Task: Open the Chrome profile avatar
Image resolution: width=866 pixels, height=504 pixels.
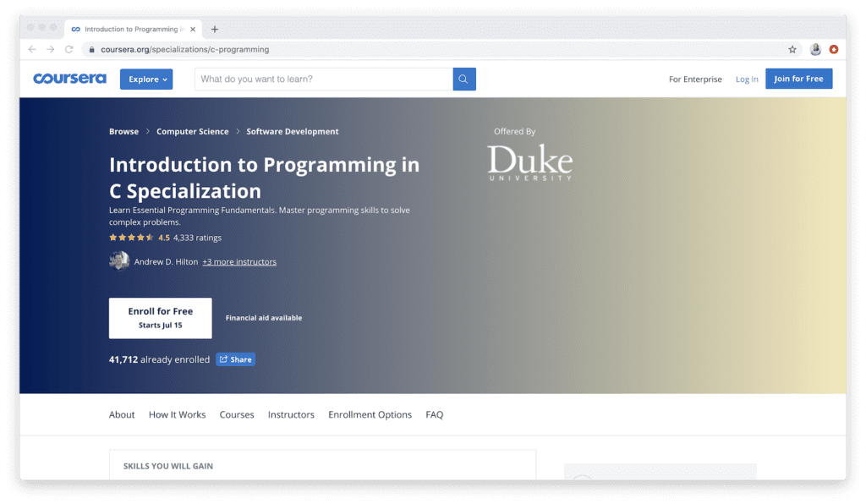Action: tap(815, 49)
